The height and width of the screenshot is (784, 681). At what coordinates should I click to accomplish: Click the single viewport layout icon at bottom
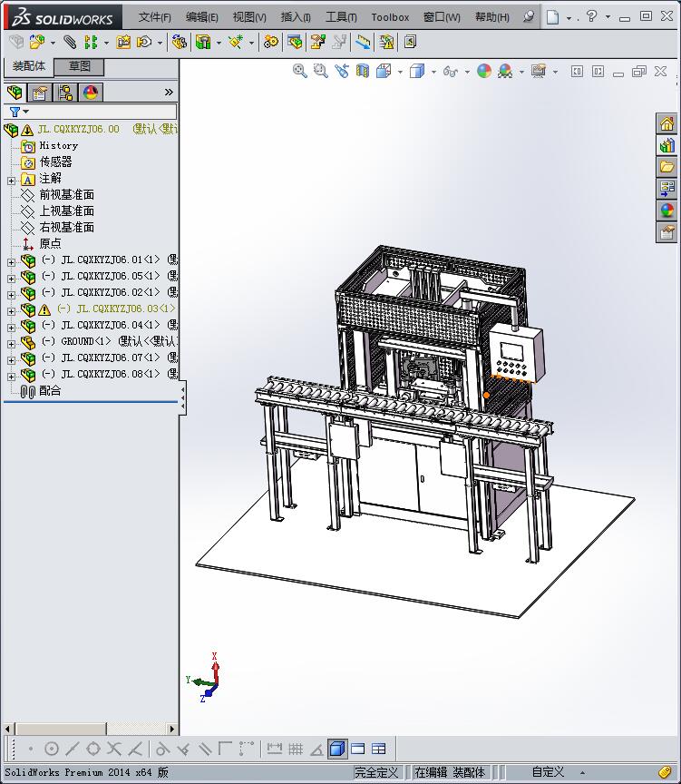[358, 749]
